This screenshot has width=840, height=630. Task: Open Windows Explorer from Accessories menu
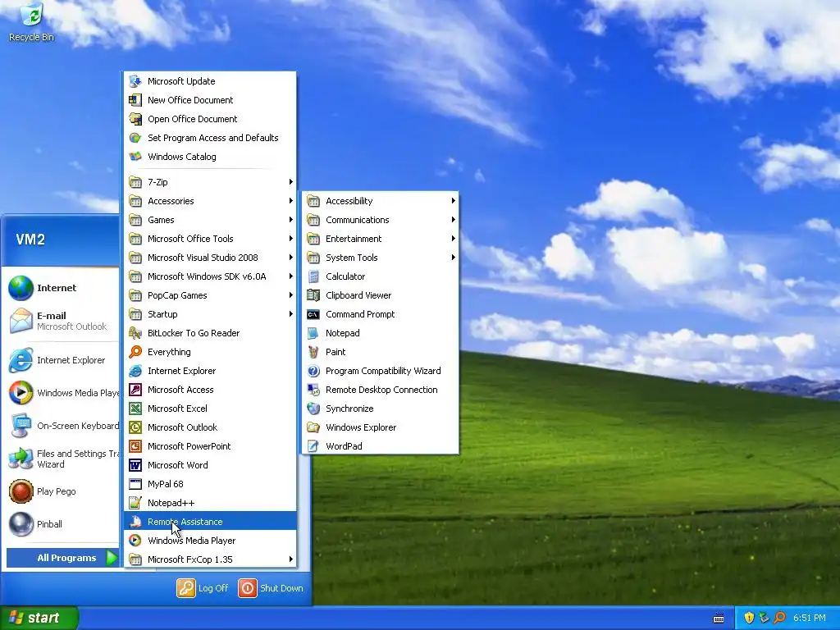pyautogui.click(x=381, y=427)
